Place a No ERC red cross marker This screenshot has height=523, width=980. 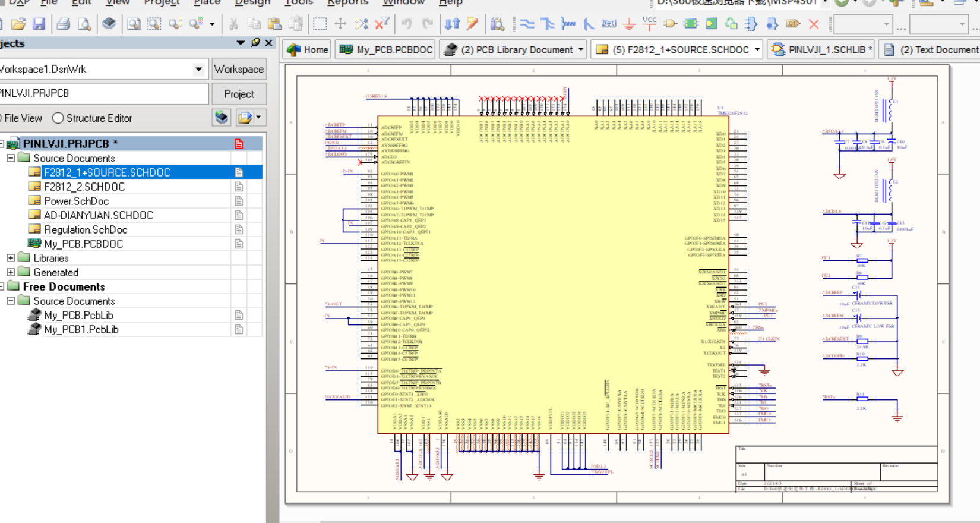(814, 24)
